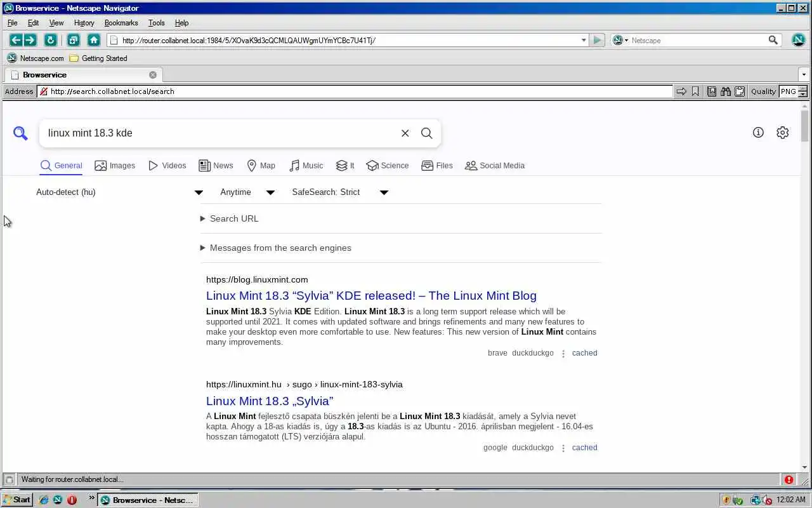Image resolution: width=812 pixels, height=508 pixels.
Task: Reload the page in Netscape toolbar
Action: pos(50,40)
